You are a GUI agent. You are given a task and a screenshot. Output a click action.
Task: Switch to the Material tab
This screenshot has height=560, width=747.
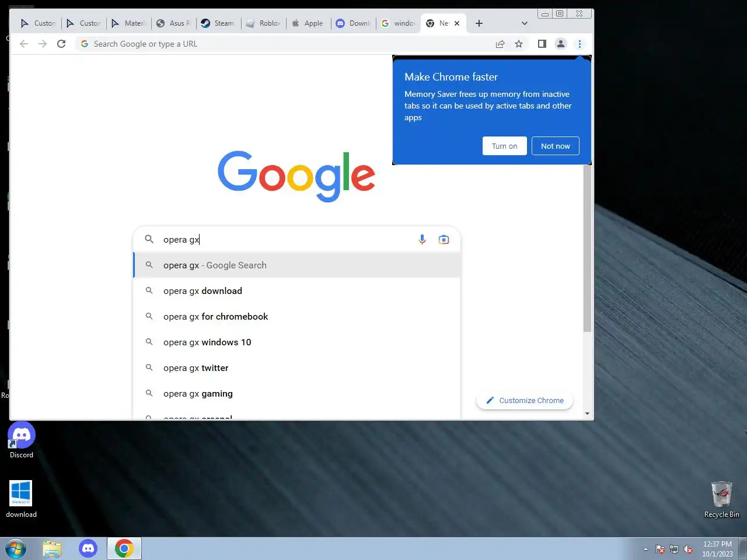coord(129,23)
